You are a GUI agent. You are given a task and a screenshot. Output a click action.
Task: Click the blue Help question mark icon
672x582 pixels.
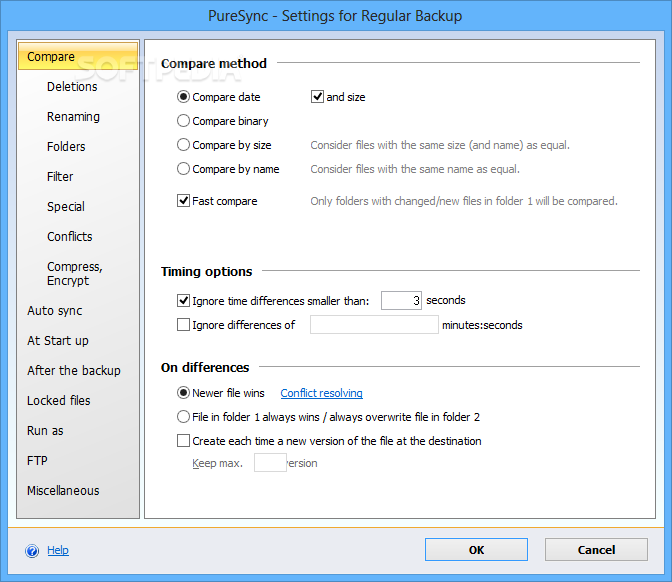click(x=32, y=550)
